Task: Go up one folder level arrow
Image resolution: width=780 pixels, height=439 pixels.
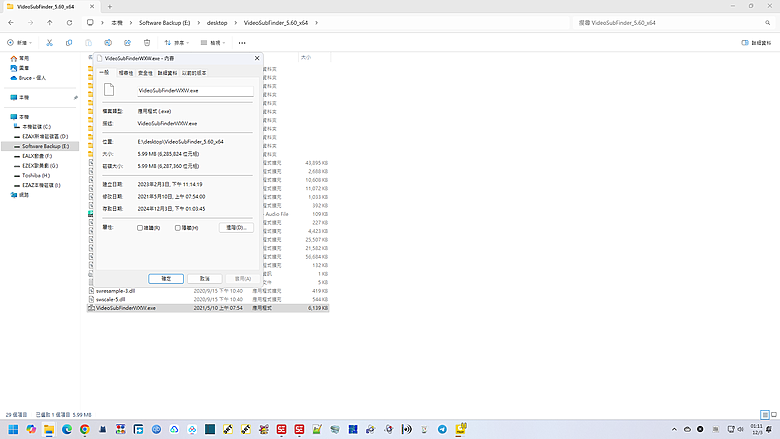Action: click(50, 23)
